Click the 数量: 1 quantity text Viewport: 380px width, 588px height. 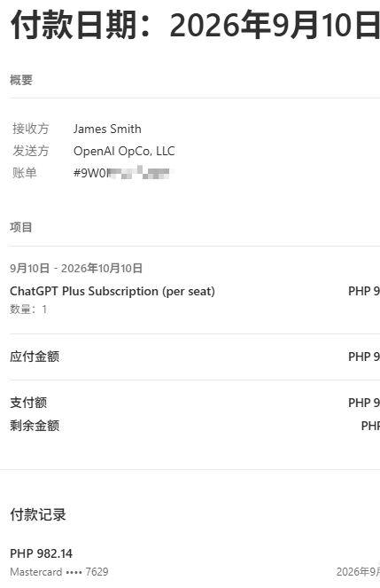[x=28, y=309]
